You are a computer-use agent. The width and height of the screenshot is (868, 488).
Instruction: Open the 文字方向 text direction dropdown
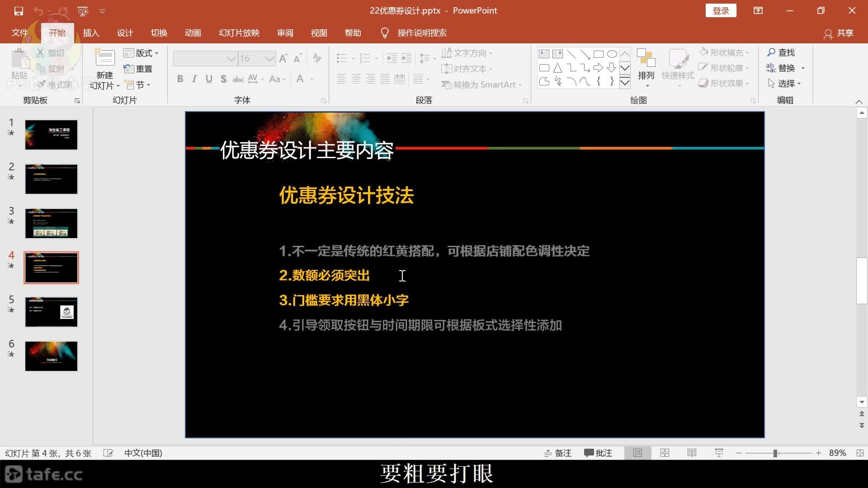[467, 53]
